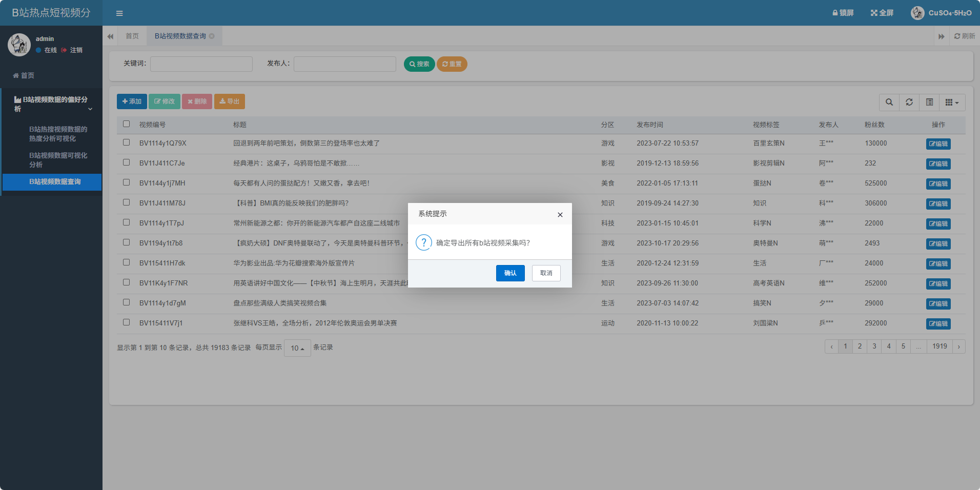This screenshot has height=490, width=980.
Task: Click the table search magnifier icon
Action: click(889, 103)
